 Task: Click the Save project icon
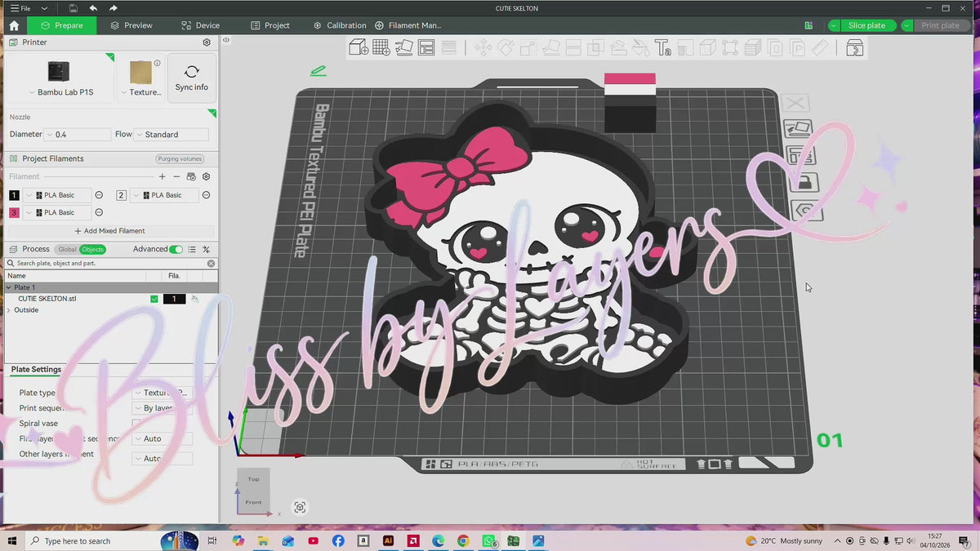coord(73,8)
